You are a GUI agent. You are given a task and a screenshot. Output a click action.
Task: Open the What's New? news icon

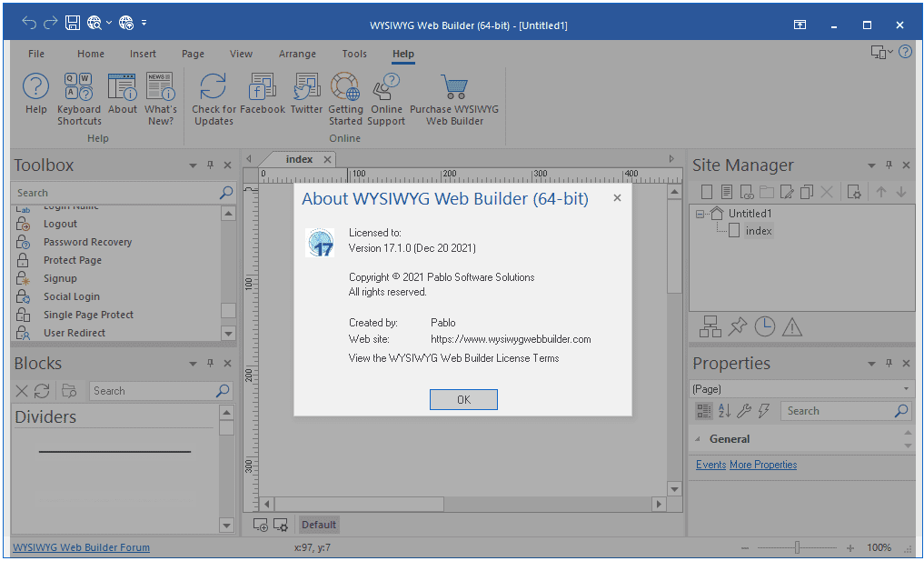click(160, 99)
